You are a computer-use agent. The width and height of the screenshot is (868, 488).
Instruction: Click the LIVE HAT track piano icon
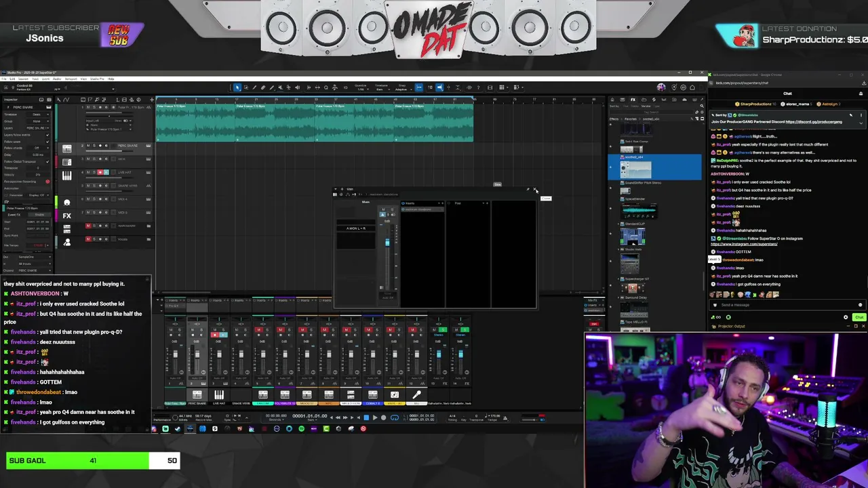pos(66,176)
